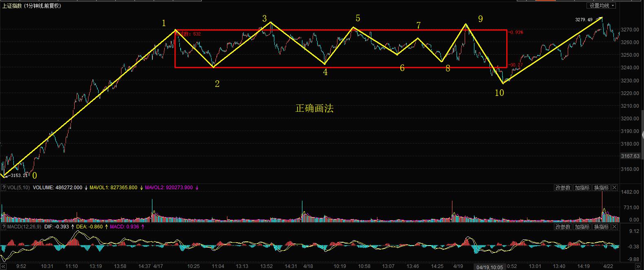Click the 3270.00 price axis label
Viewport: 644px width, 270px height.
point(630,30)
